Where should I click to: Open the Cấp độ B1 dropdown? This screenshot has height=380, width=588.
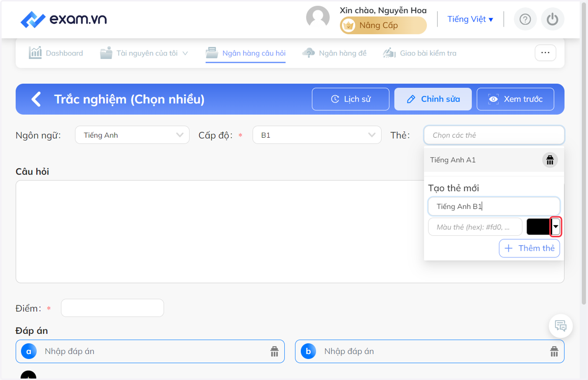[317, 135]
